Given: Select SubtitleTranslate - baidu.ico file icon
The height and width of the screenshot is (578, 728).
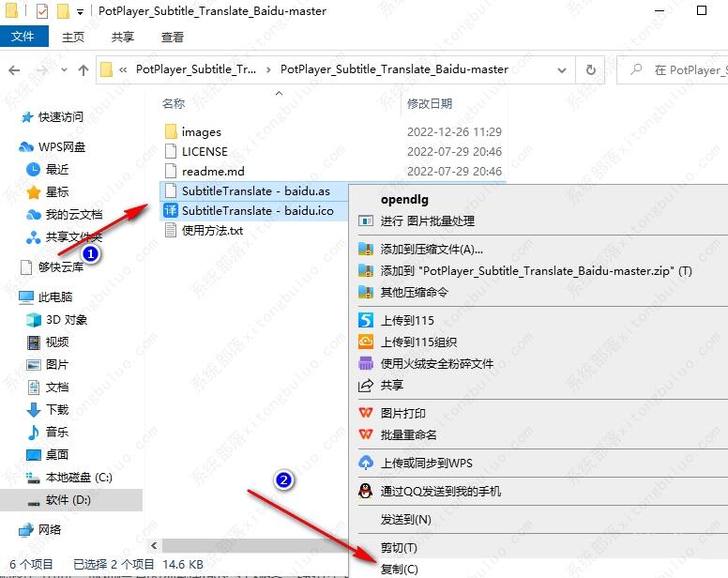Looking at the screenshot, I should pyautogui.click(x=171, y=210).
